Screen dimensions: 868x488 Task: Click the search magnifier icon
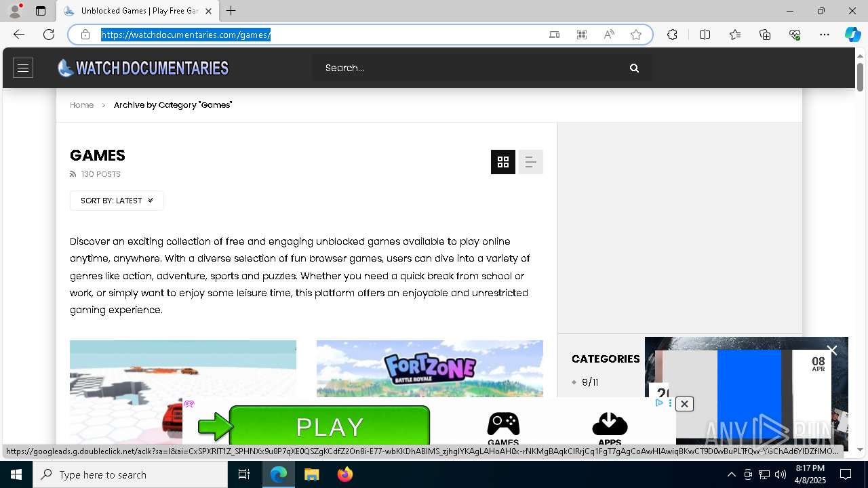634,68
